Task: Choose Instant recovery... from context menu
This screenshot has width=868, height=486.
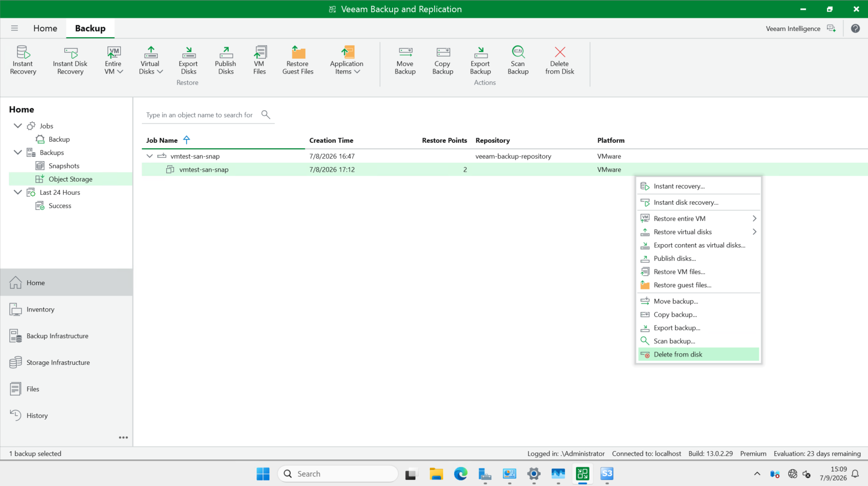Action: [x=698, y=186]
